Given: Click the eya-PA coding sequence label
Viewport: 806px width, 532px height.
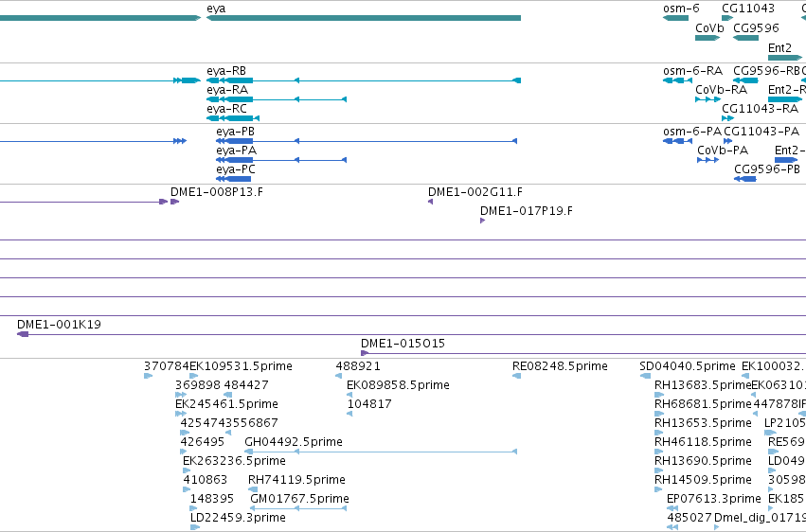Looking at the screenshot, I should 237,151.
